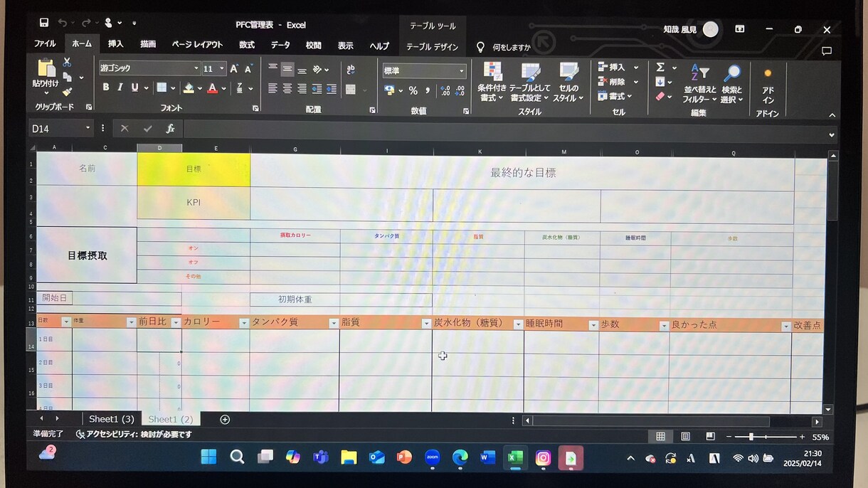Open the Name Box dropdown arrow beside D14
The image size is (868, 488).
(x=88, y=129)
